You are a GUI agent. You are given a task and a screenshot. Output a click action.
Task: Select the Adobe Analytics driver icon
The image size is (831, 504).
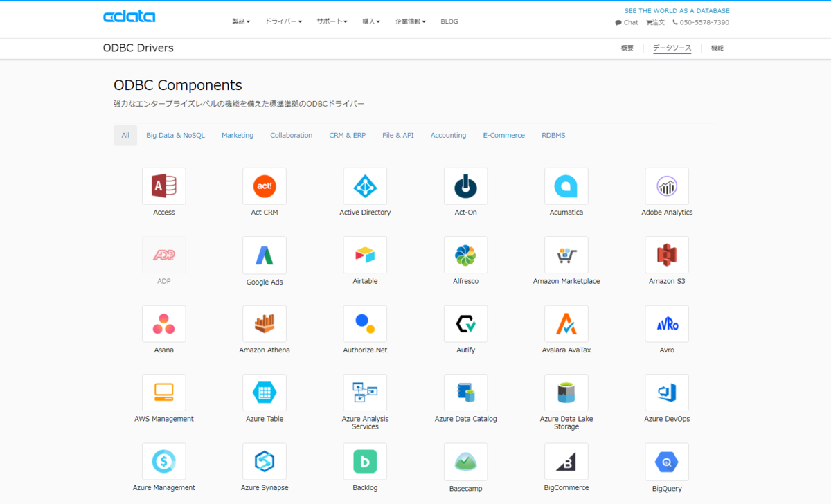[x=667, y=186]
